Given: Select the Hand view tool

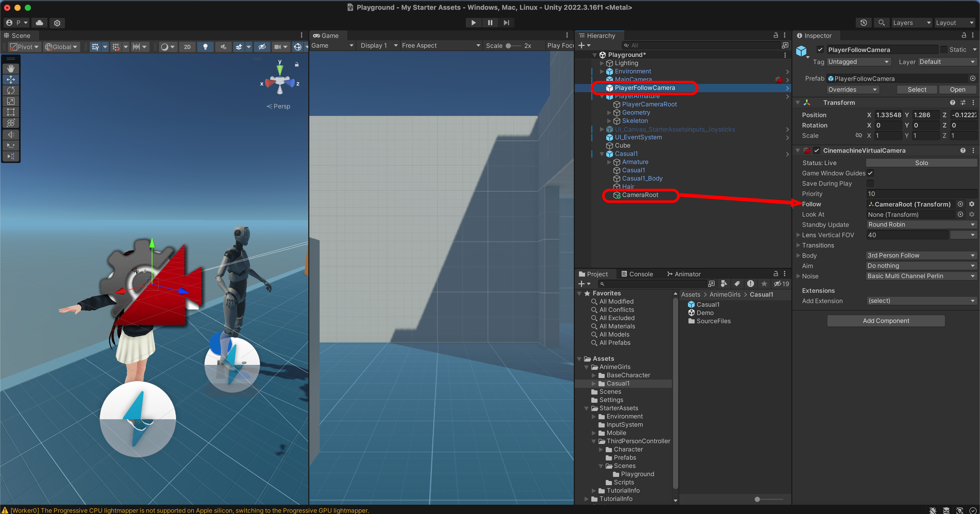Looking at the screenshot, I should tap(11, 68).
